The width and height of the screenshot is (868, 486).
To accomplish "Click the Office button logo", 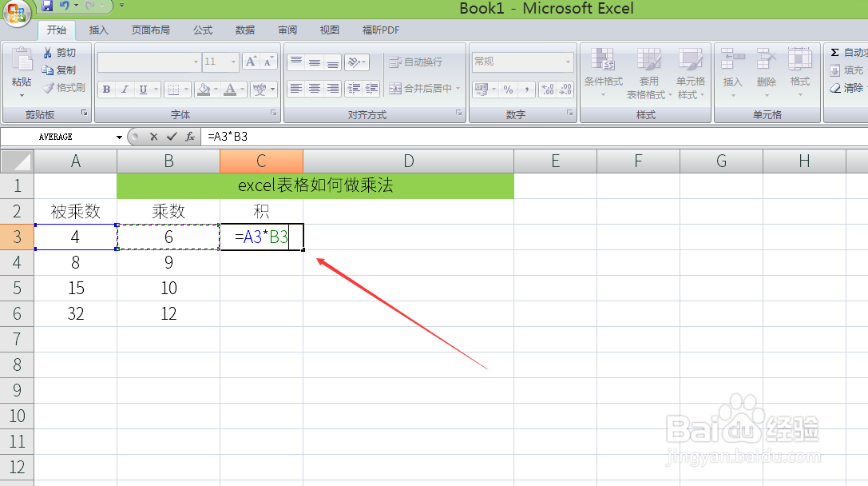I will [17, 13].
